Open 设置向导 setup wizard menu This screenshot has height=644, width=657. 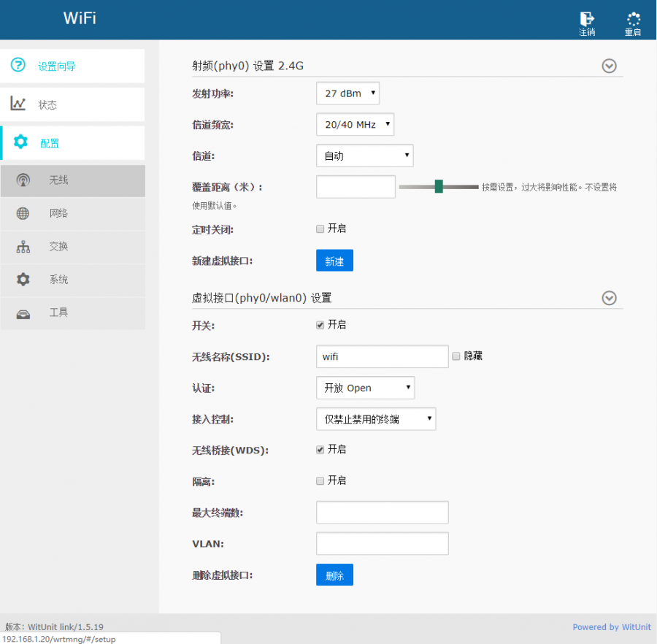pyautogui.click(x=72, y=66)
